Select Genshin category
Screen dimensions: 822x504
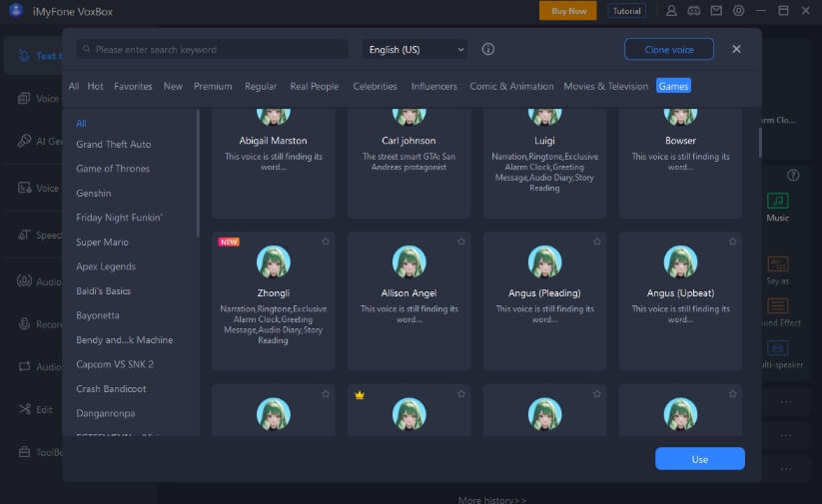tap(93, 194)
